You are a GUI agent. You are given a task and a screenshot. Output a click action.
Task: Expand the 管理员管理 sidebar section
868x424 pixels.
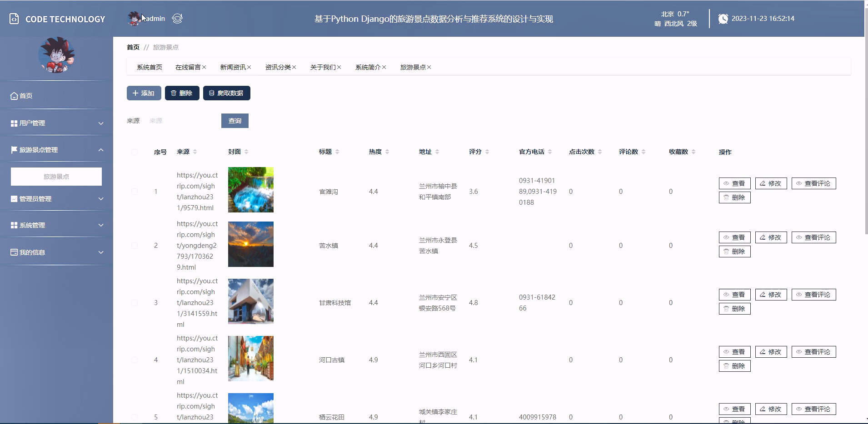[100, 199]
